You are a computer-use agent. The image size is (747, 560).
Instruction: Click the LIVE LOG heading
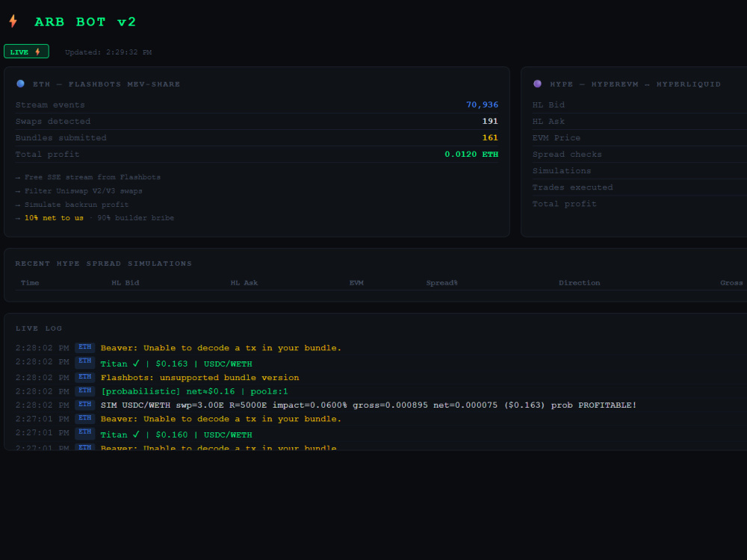[39, 329]
